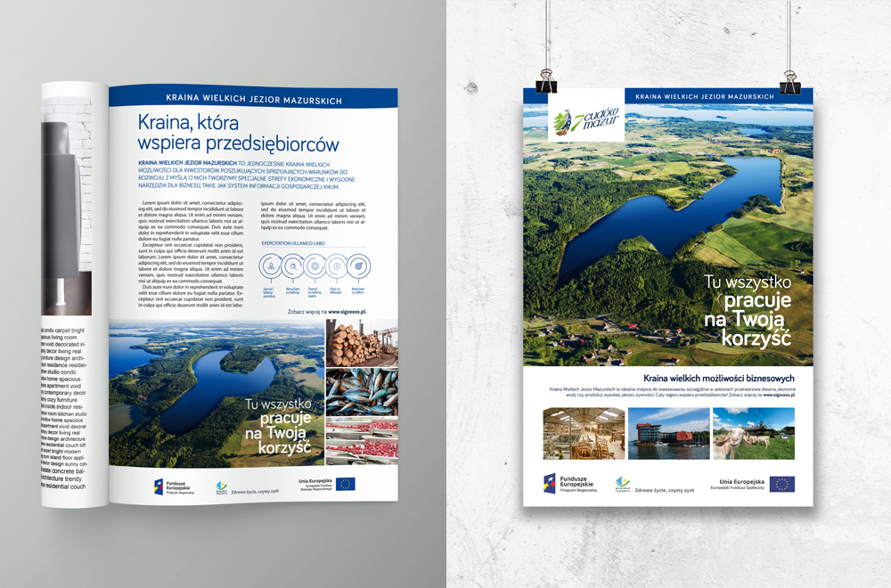Click the bold text column on left magazine page
The image size is (891, 588).
point(63,408)
